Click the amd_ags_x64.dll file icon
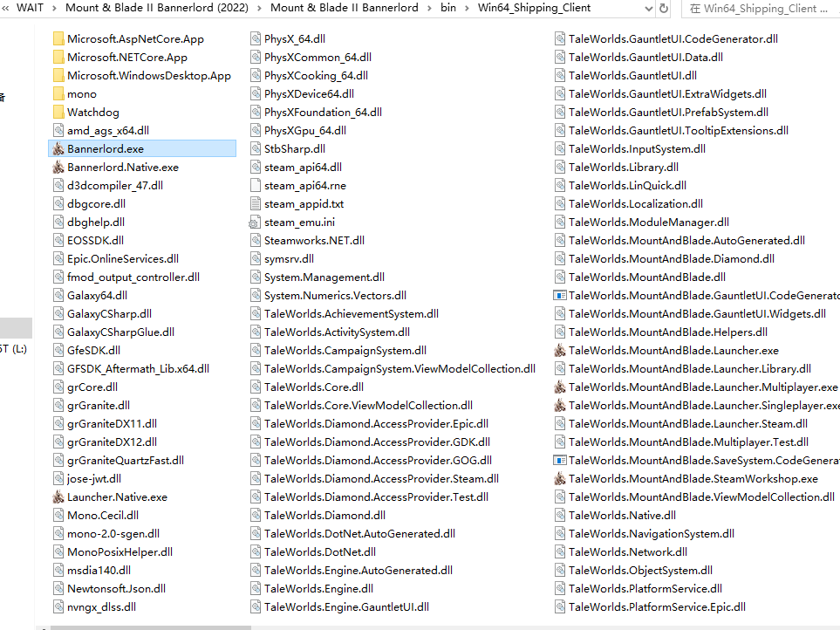 tap(58, 130)
